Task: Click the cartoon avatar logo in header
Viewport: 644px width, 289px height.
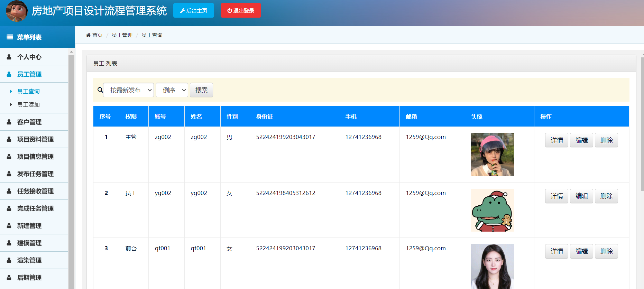Action: (17, 11)
